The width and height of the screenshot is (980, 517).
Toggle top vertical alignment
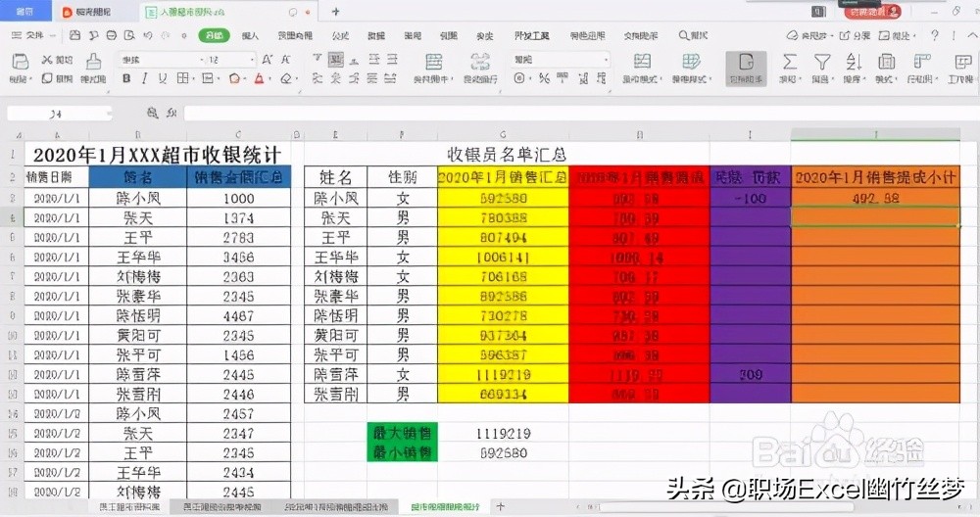[x=317, y=60]
